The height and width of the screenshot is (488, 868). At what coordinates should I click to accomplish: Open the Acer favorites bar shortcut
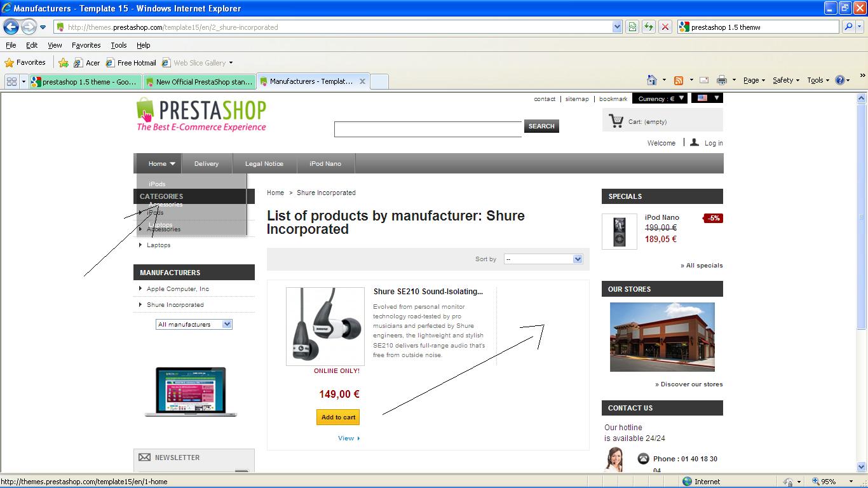tap(87, 62)
